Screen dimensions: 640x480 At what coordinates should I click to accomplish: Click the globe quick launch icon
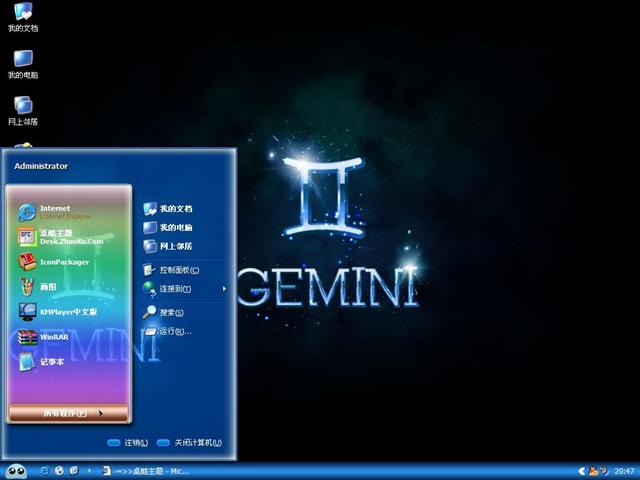59,471
